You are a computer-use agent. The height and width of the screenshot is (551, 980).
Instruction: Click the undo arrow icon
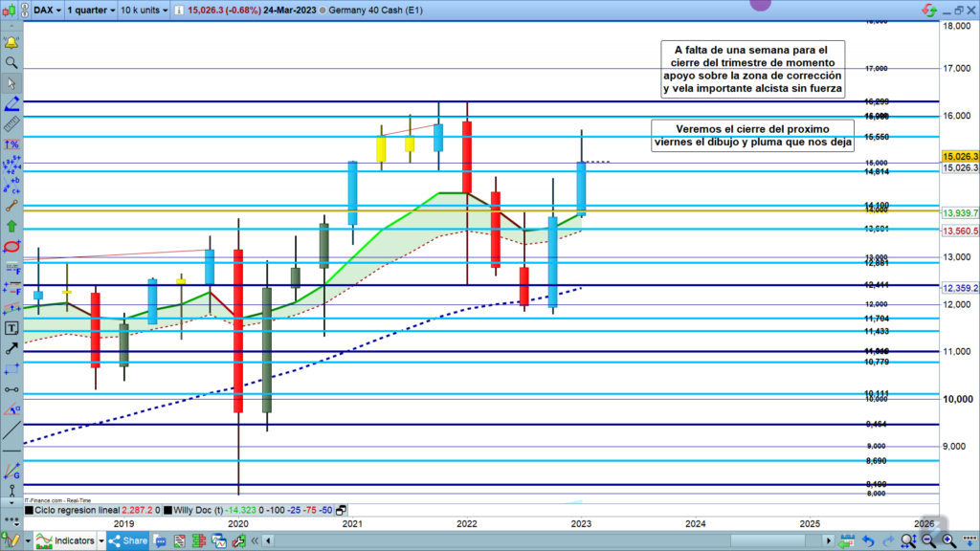tap(867, 541)
